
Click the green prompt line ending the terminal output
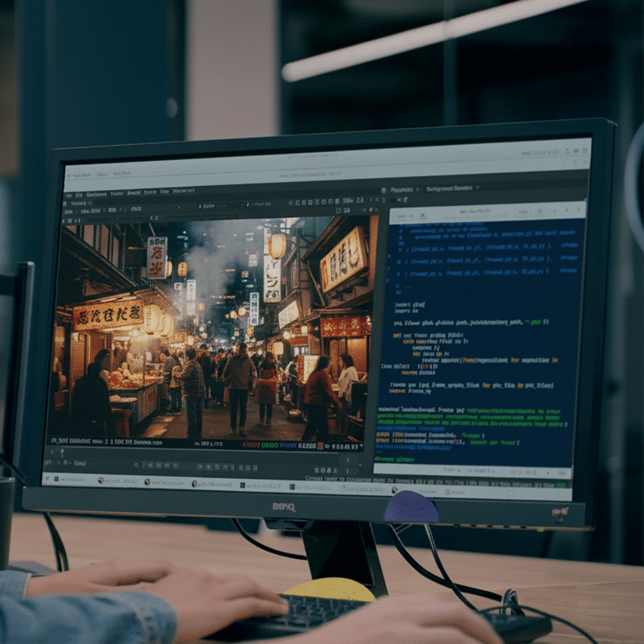pos(394,460)
